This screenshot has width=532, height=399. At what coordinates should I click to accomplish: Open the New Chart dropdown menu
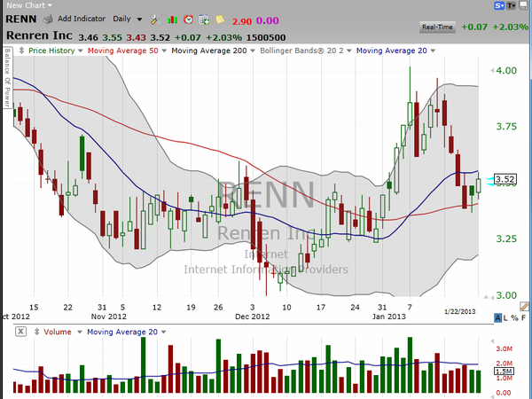29,5
